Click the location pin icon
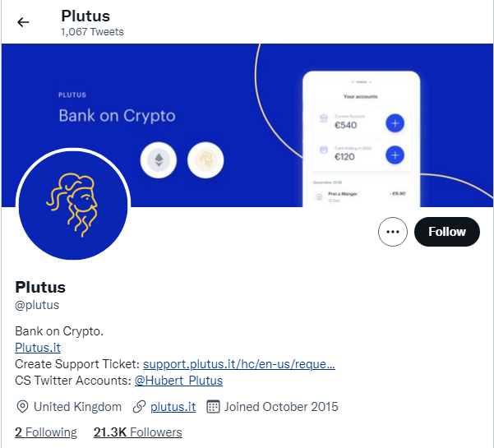The width and height of the screenshot is (494, 448). pyautogui.click(x=22, y=407)
